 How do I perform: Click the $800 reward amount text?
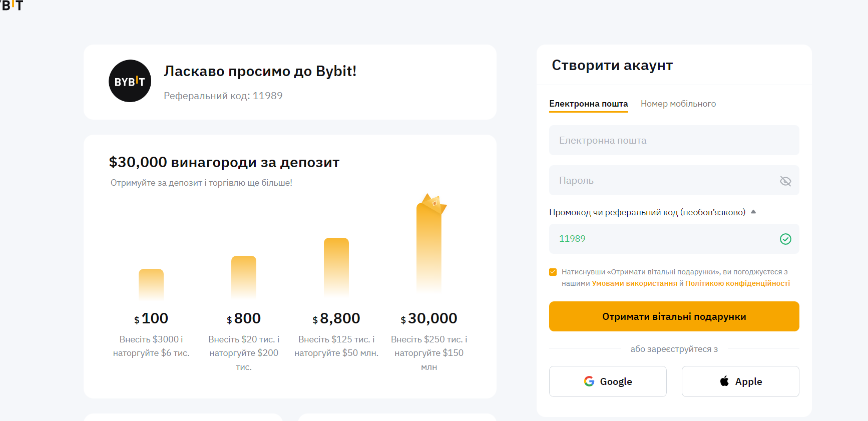(x=244, y=318)
